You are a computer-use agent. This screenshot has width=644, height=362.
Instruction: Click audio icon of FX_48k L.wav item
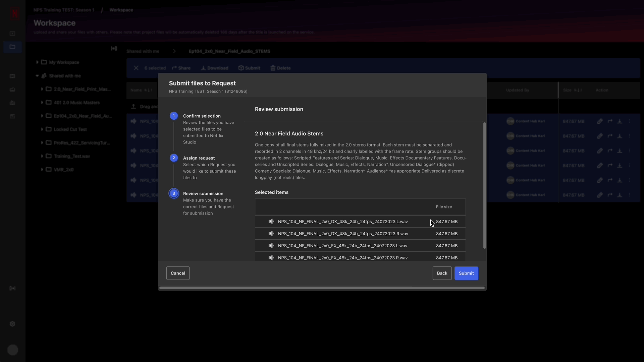(x=271, y=246)
